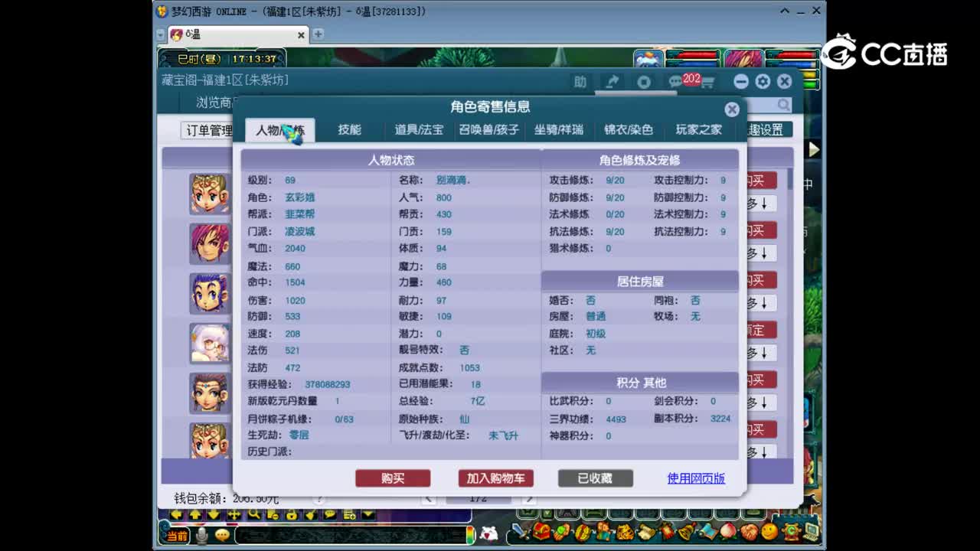Screen dimensions: 980x551
Task: Click the four-way move arrows icon above chat bar
Action: [x=234, y=515]
